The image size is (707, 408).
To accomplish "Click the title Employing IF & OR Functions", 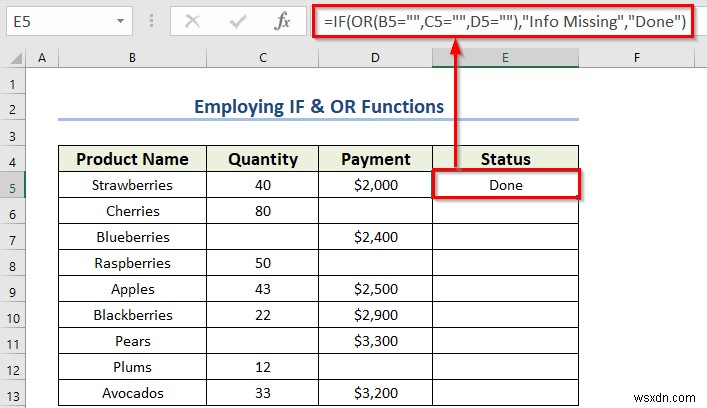I will [317, 107].
